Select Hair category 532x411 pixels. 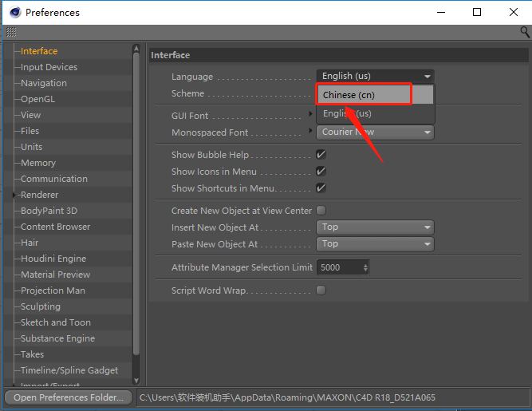(30, 243)
